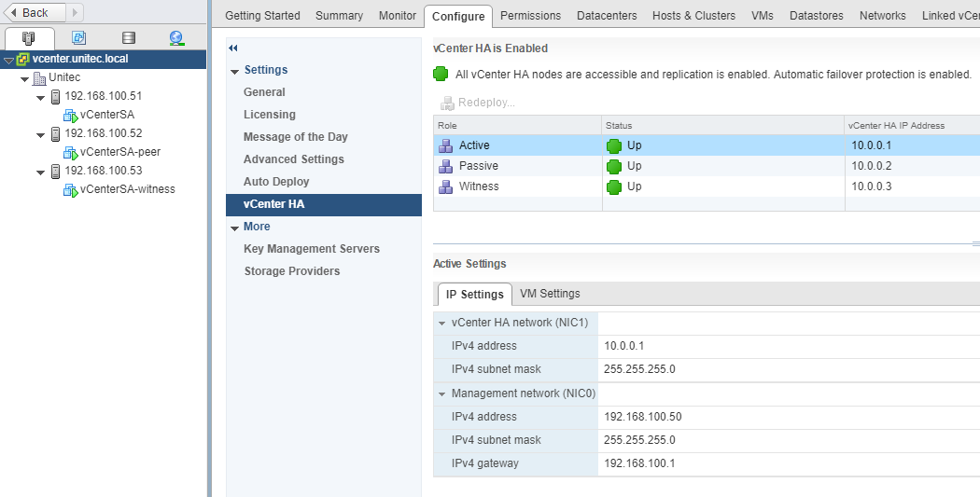Click the host icon for 192.168.100.51
This screenshot has height=497, width=980.
coord(55,97)
